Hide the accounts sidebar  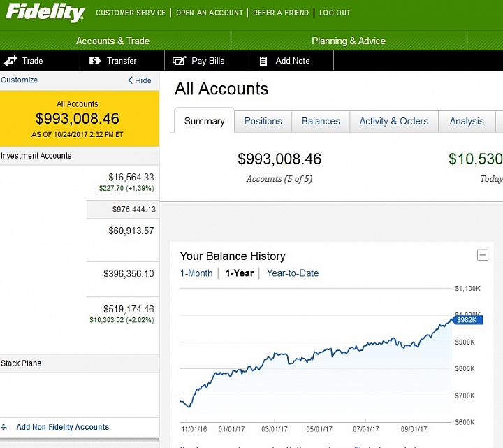point(140,80)
